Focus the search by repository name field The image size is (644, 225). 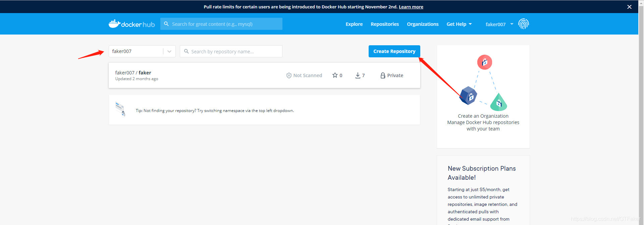pyautogui.click(x=231, y=51)
